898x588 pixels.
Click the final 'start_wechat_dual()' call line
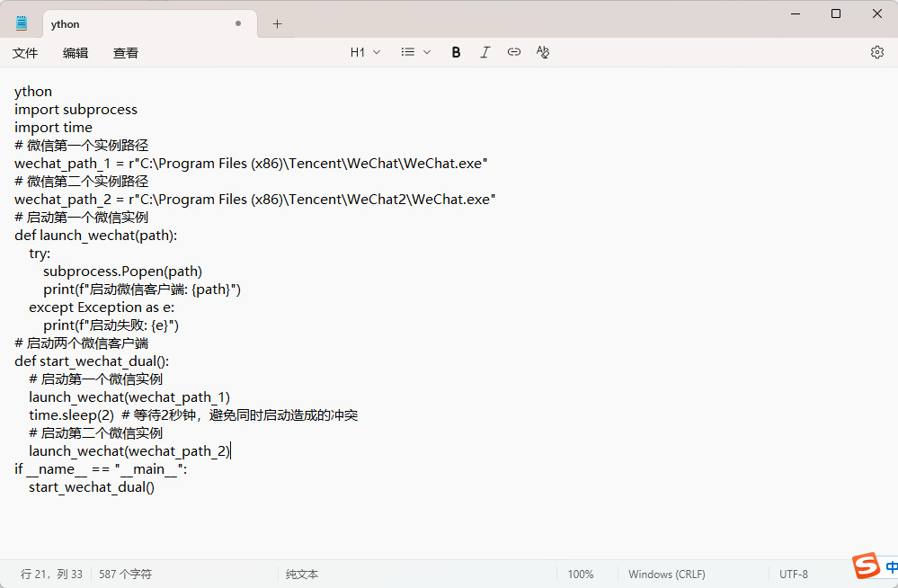92,487
